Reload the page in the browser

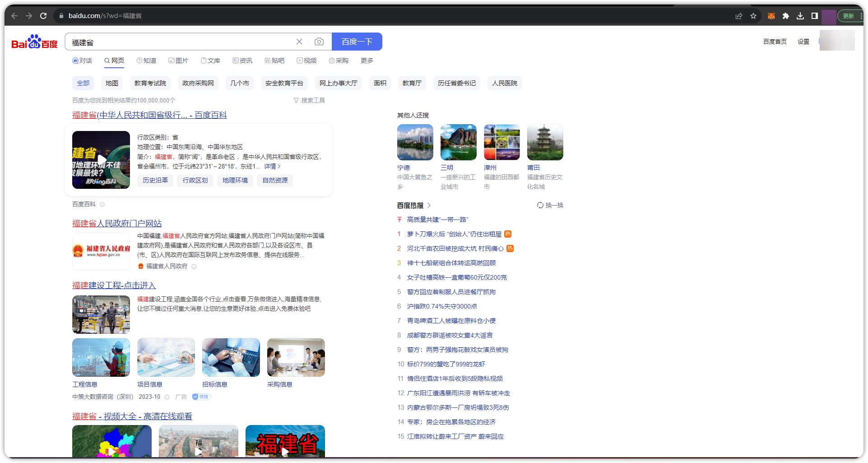click(43, 15)
